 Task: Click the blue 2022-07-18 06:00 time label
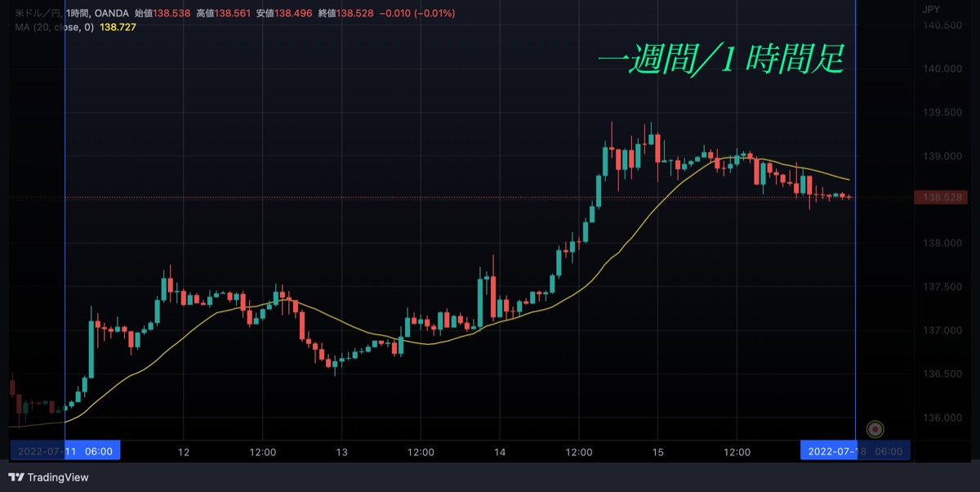tap(855, 450)
